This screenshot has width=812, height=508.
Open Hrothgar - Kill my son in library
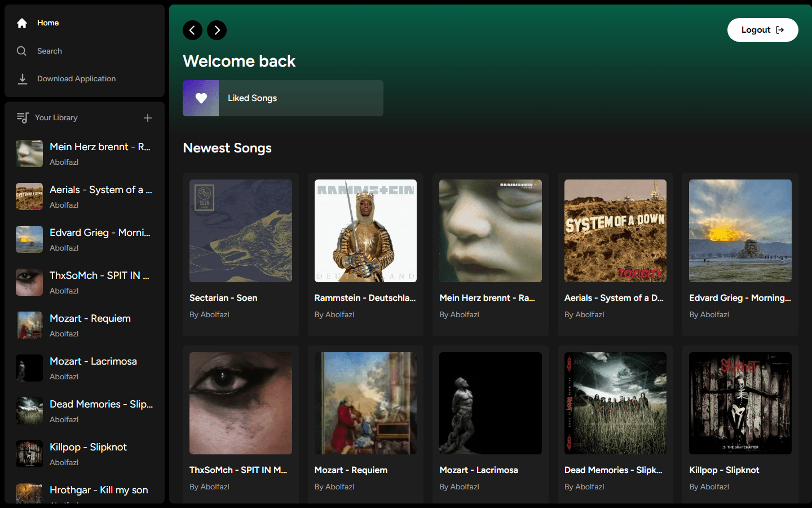99,490
